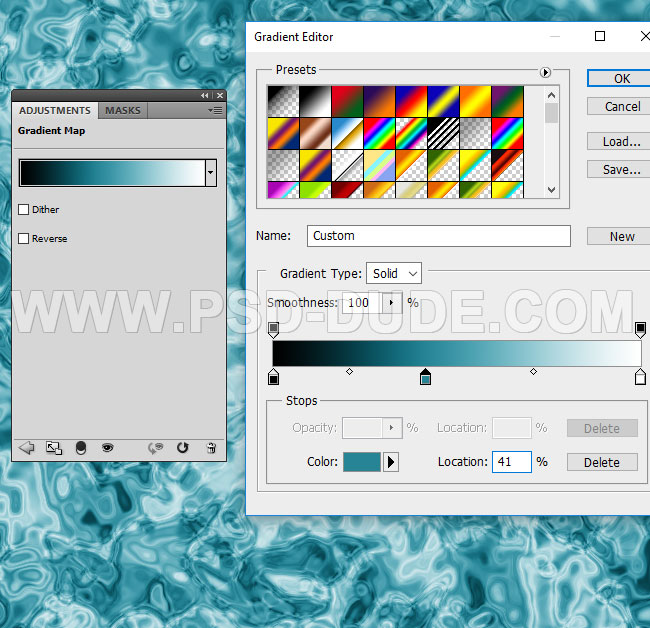The width and height of the screenshot is (650, 628).
Task: Select the teal color stop in middle
Action: coord(425,377)
